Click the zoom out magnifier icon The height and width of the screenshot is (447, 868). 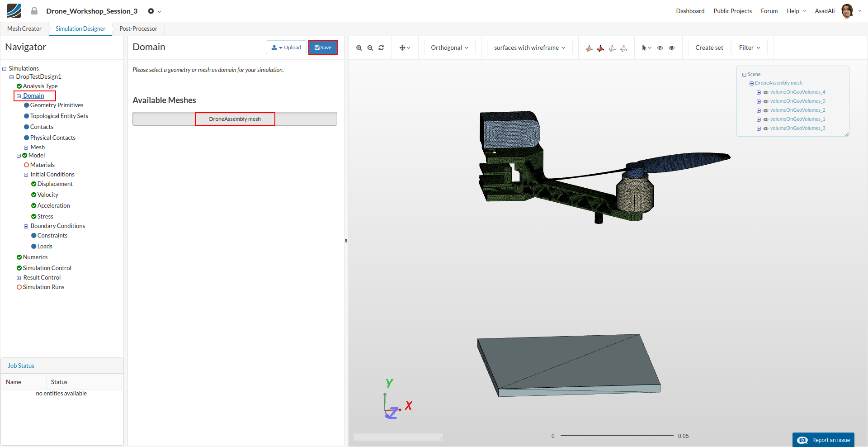pyautogui.click(x=370, y=48)
